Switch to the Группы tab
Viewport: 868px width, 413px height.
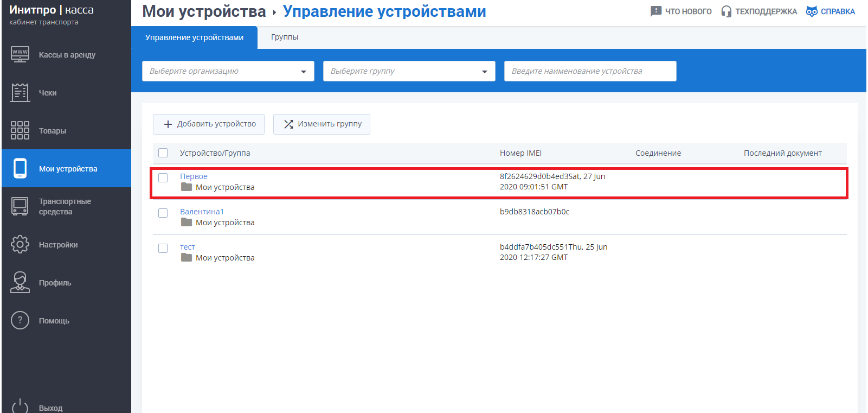[285, 37]
